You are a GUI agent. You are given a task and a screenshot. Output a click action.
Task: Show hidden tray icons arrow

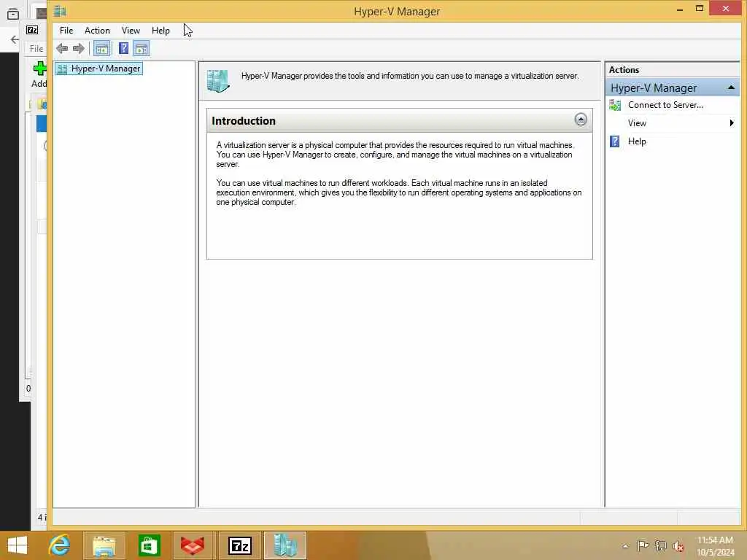click(x=625, y=545)
